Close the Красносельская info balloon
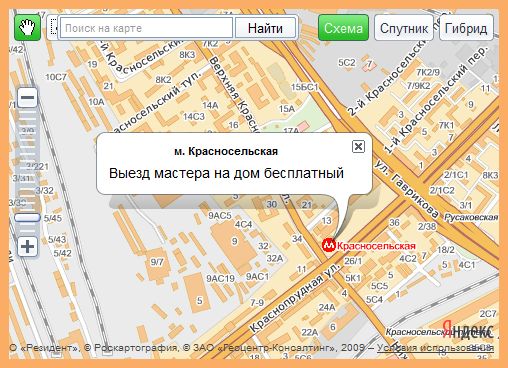508x368 pixels. click(358, 146)
